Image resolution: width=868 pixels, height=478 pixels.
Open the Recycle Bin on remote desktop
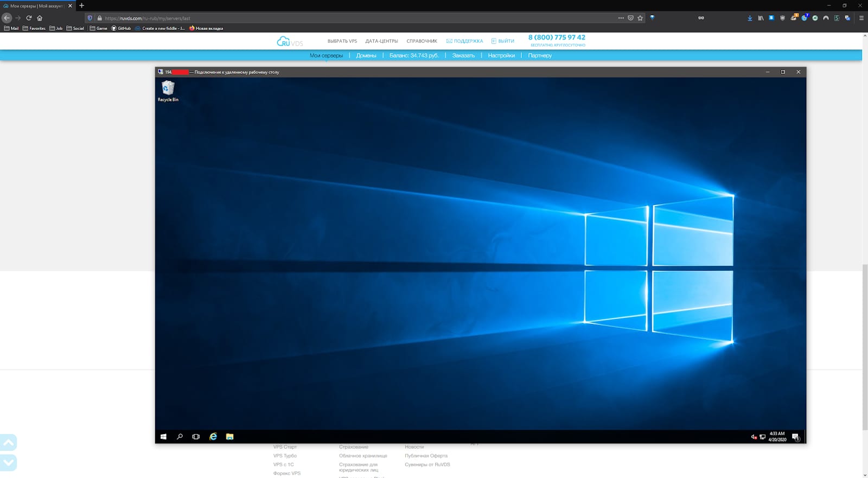168,91
